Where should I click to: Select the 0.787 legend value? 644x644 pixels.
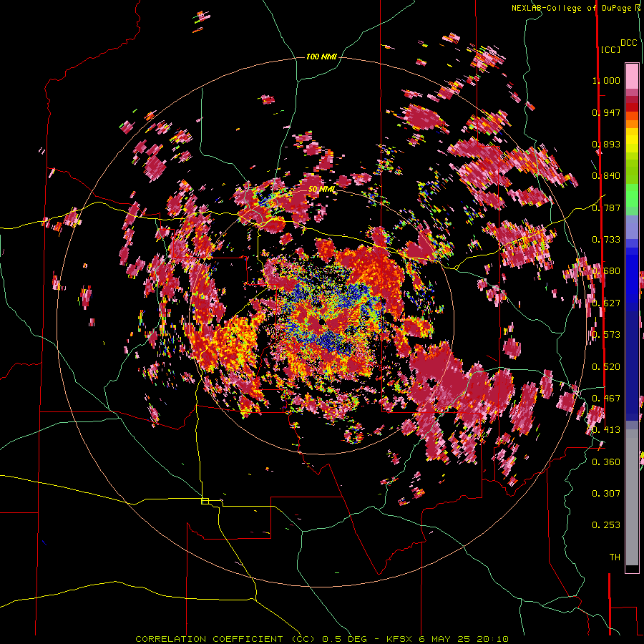click(606, 208)
